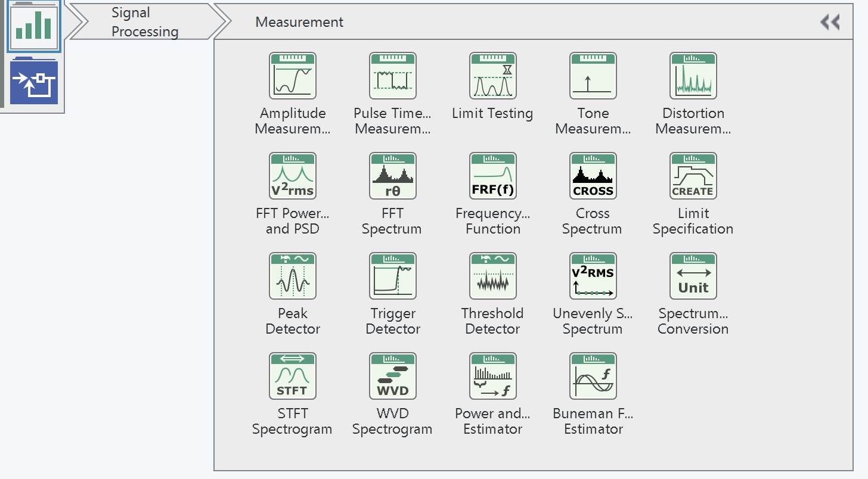Viewport: 868px width, 479px height.
Task: Select the Unevenly Sampled Spectrum icon
Action: point(593,276)
